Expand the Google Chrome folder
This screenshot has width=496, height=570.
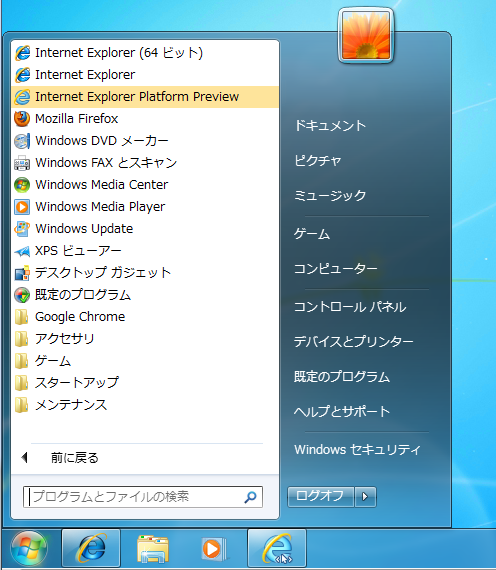[145, 317]
